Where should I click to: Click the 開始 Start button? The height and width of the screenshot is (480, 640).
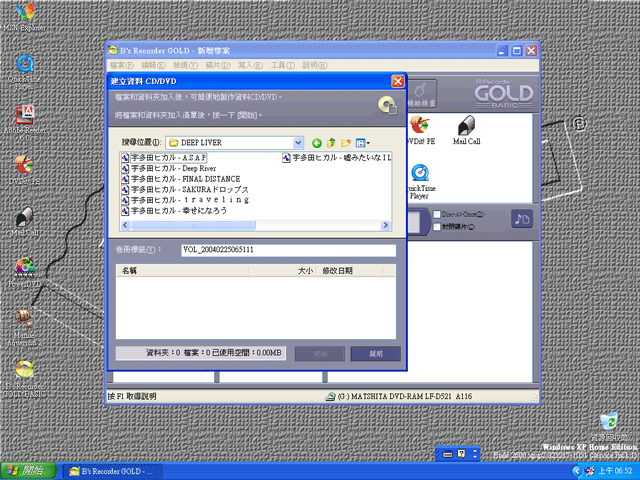coord(28,471)
